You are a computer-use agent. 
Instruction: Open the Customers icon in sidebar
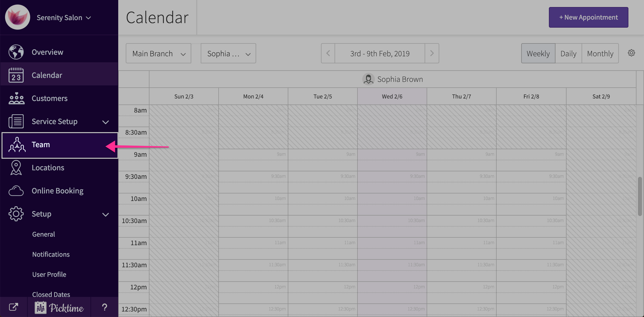17,98
